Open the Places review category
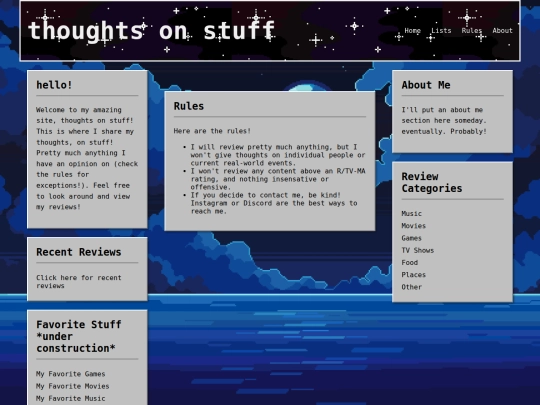Viewport: 540px width, 405px height. (413, 275)
